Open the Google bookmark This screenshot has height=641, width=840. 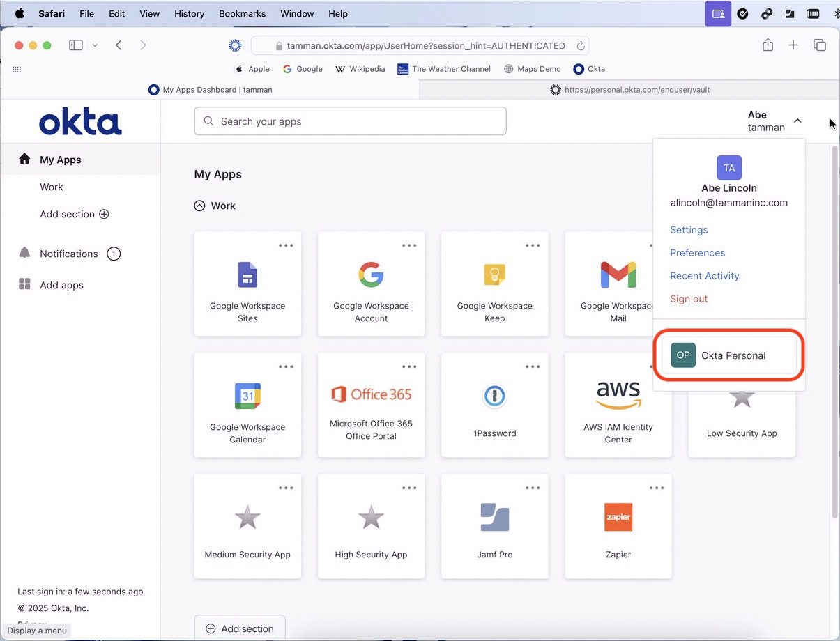coord(303,69)
